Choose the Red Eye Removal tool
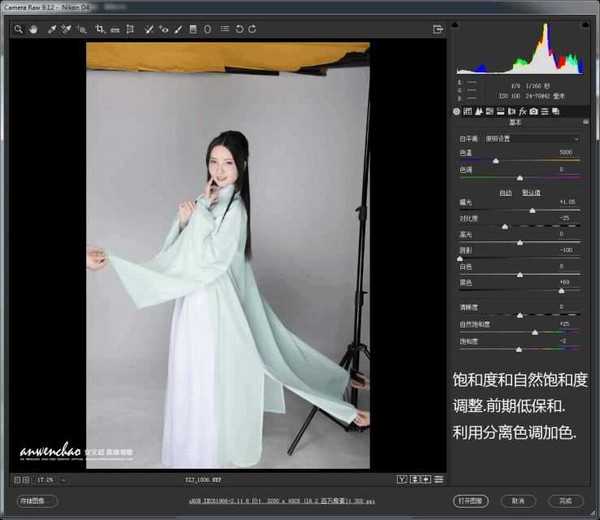Image resolution: width=600 pixels, height=520 pixels. click(x=164, y=30)
